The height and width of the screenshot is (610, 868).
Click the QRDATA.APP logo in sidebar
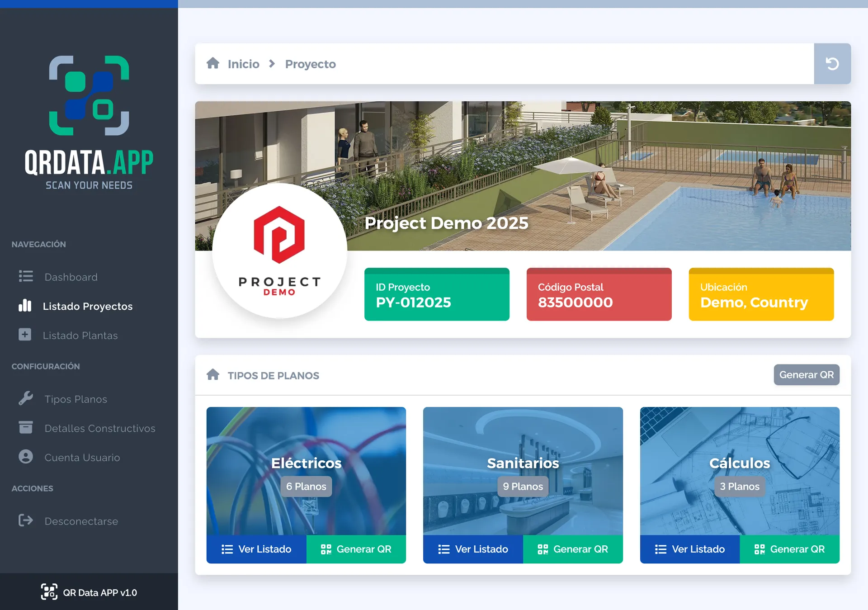[89, 122]
